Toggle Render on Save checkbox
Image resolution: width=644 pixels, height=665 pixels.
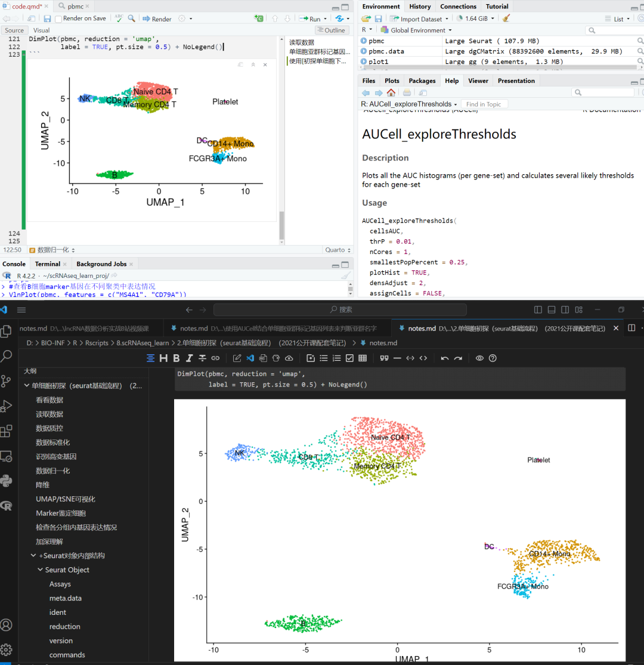[58, 18]
